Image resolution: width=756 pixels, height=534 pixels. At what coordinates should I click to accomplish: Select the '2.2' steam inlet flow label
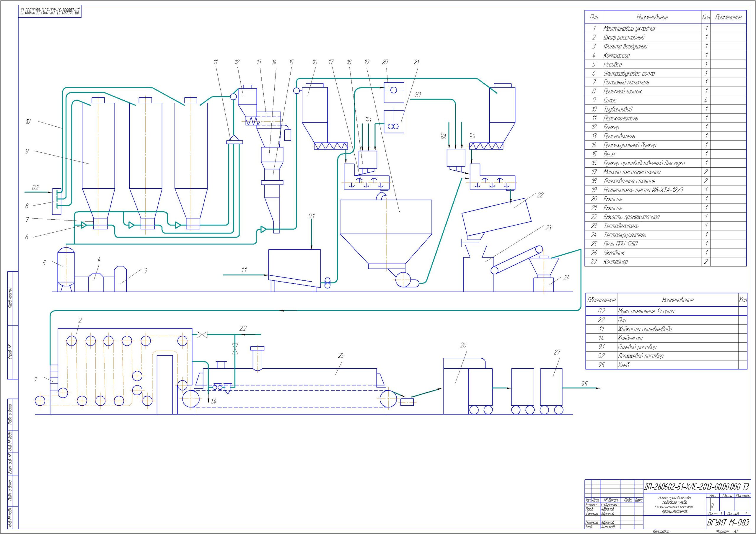[x=243, y=328]
